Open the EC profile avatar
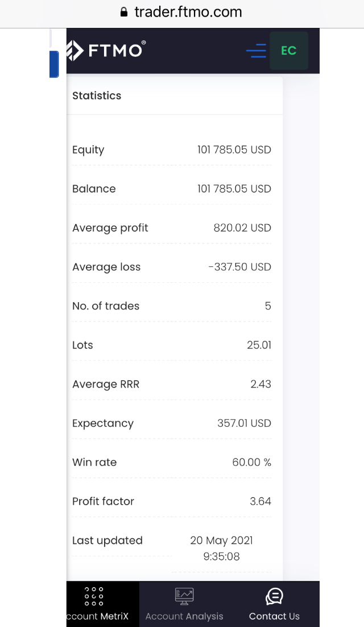The width and height of the screenshot is (364, 627). point(289,51)
